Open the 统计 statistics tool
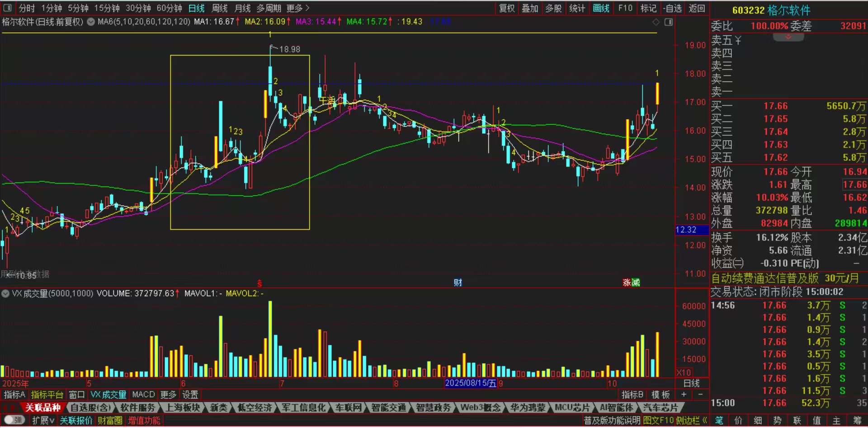Screen dimensions: 868x428 point(577,8)
